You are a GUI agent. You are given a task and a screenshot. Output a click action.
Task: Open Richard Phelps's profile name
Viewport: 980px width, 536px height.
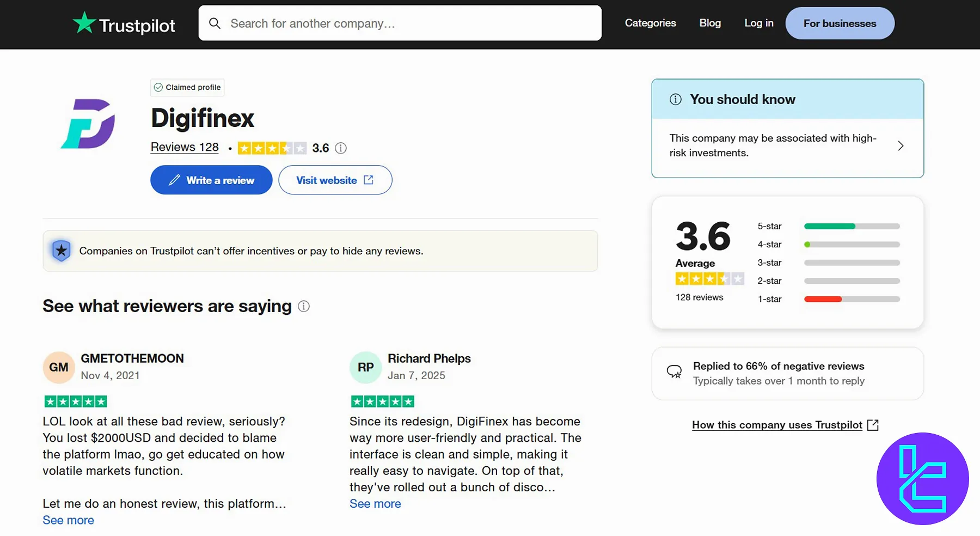[x=429, y=358]
